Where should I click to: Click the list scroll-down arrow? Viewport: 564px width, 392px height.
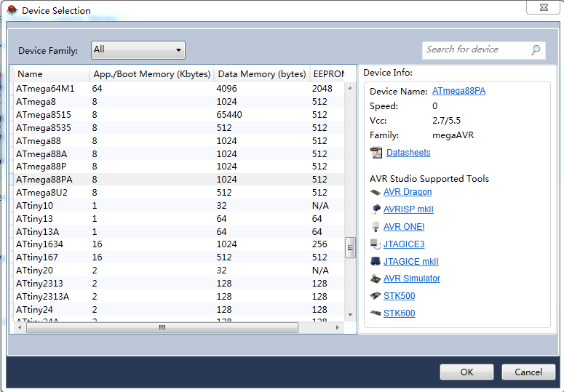tap(350, 315)
